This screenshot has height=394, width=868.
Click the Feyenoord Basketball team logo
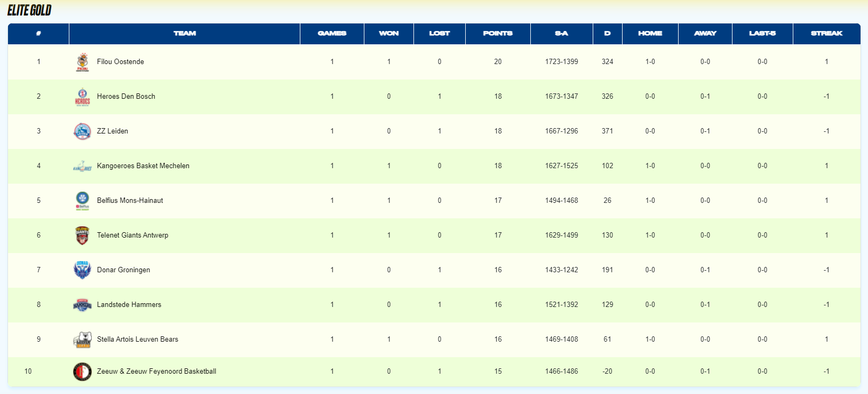pos(82,372)
